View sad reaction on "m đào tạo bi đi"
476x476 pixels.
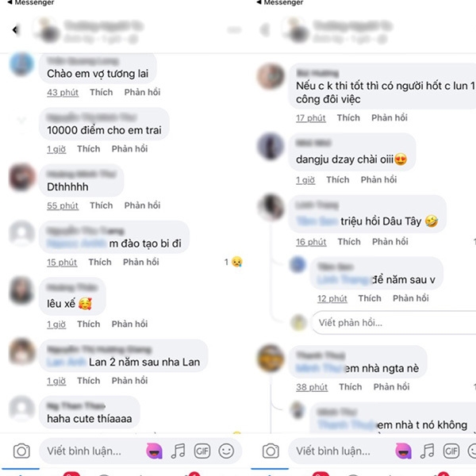pos(233,262)
